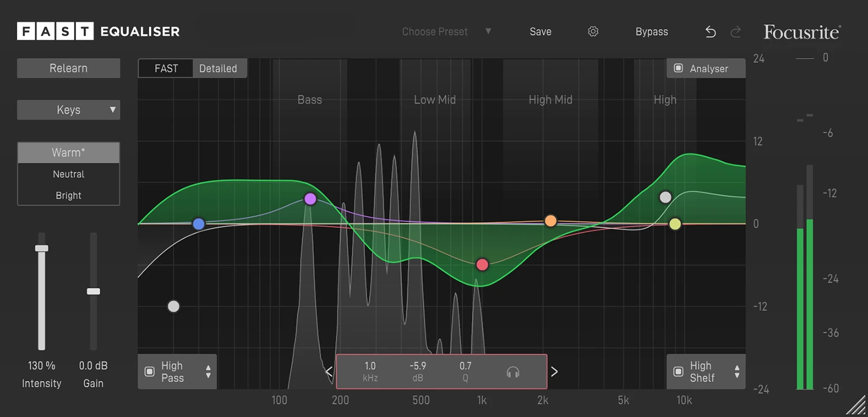This screenshot has width=868, height=417.
Task: Select the yellow-green EQ band node
Action: click(675, 224)
